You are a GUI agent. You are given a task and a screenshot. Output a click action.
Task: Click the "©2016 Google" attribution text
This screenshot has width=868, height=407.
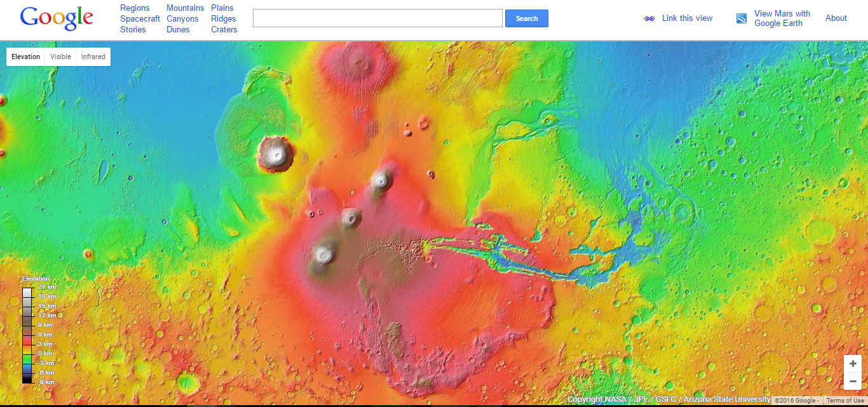coord(796,401)
